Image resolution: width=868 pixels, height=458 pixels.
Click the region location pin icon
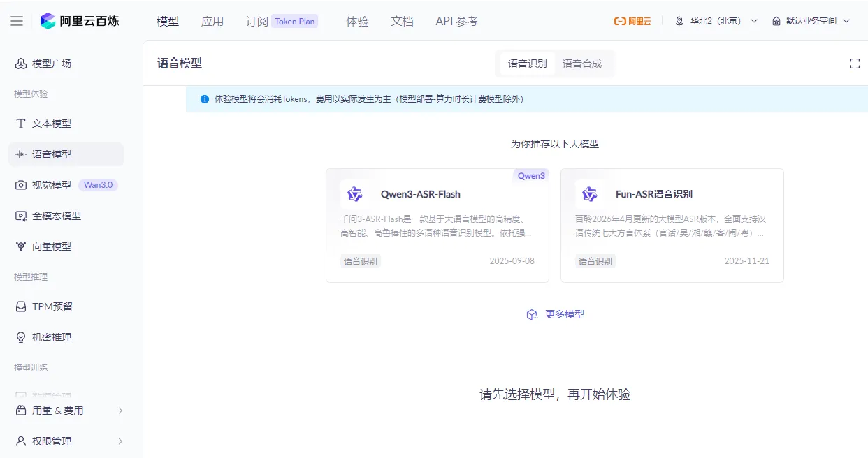click(x=679, y=21)
